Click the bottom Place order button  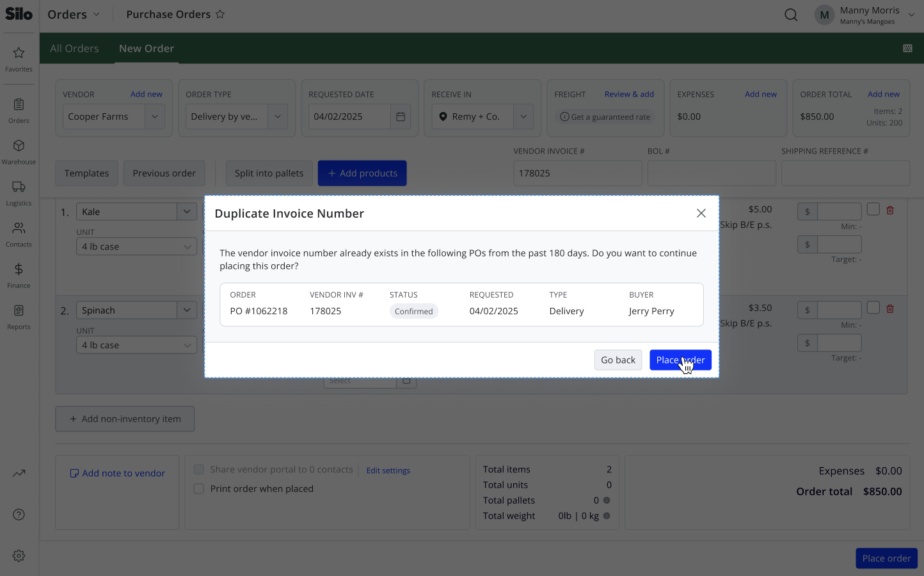tap(886, 558)
